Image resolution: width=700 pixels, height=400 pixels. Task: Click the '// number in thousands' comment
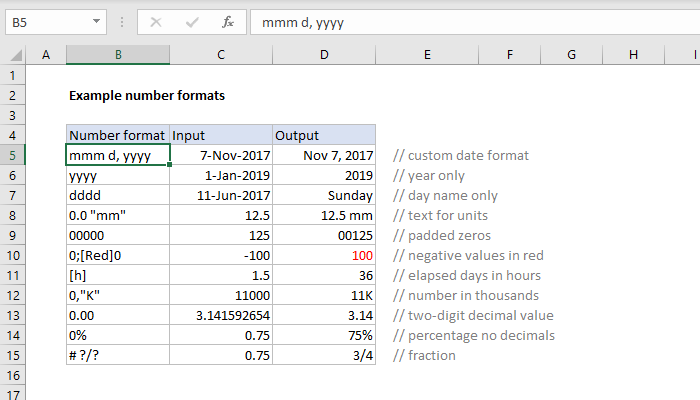[x=466, y=295]
